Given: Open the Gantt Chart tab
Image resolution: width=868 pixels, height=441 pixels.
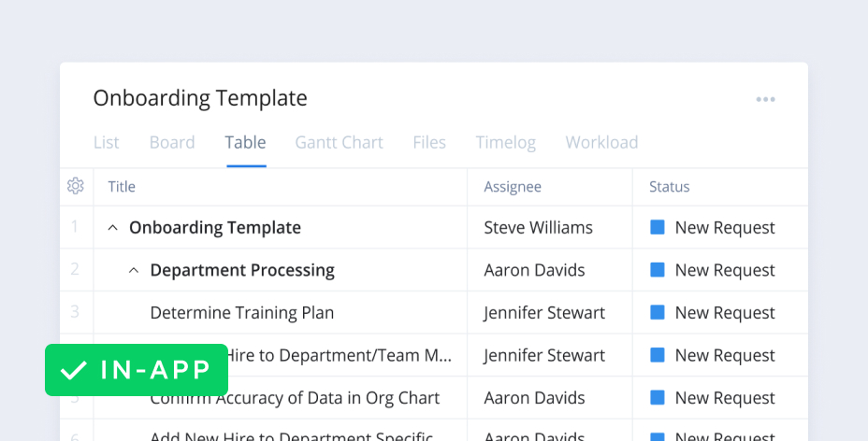Looking at the screenshot, I should tap(339, 143).
